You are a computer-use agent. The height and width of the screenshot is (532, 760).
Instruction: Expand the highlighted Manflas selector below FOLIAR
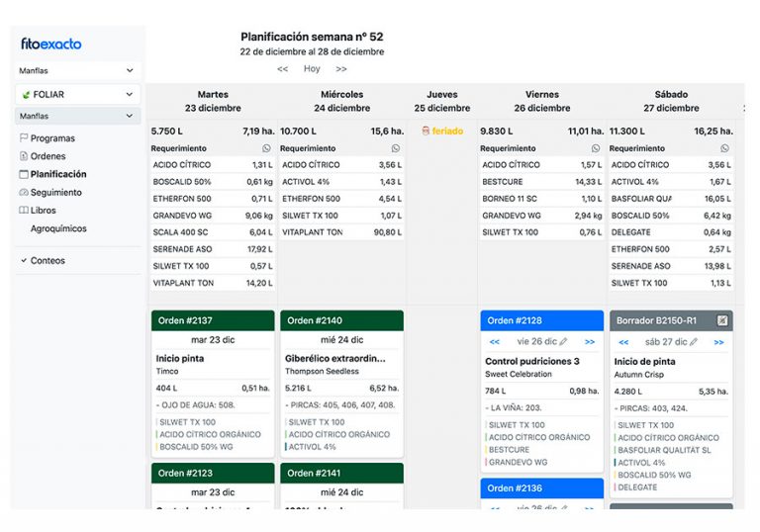click(77, 117)
